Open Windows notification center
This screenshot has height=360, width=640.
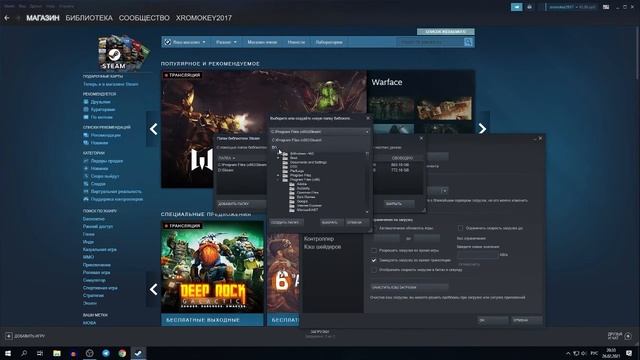tap(629, 353)
